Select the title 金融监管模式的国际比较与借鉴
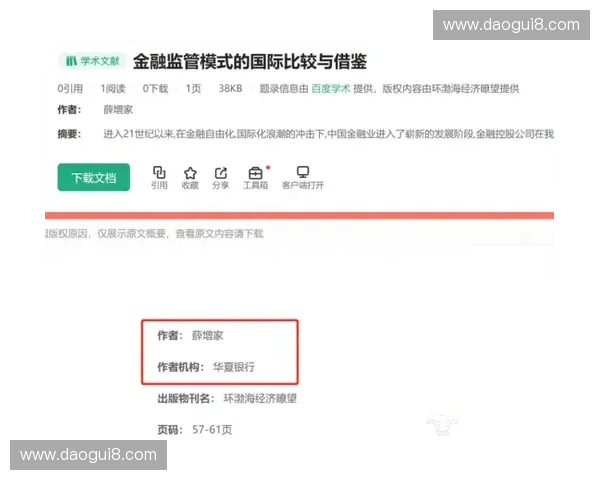600x480 pixels. pos(250,62)
